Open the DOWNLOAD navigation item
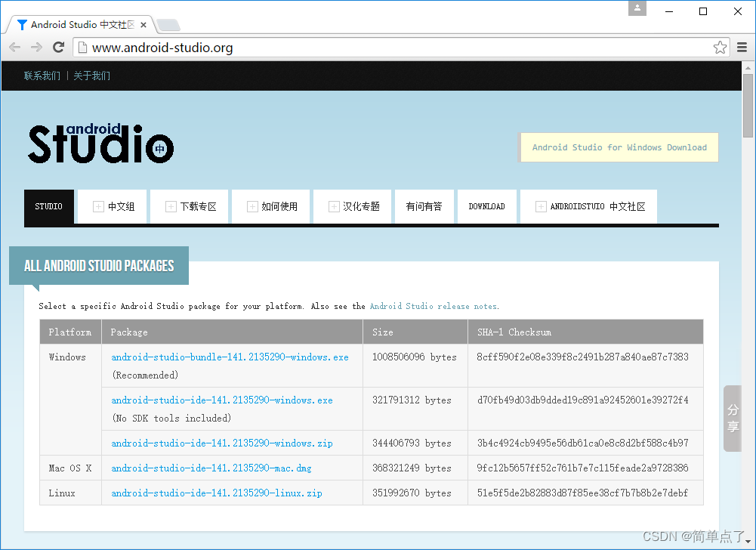 pyautogui.click(x=487, y=206)
